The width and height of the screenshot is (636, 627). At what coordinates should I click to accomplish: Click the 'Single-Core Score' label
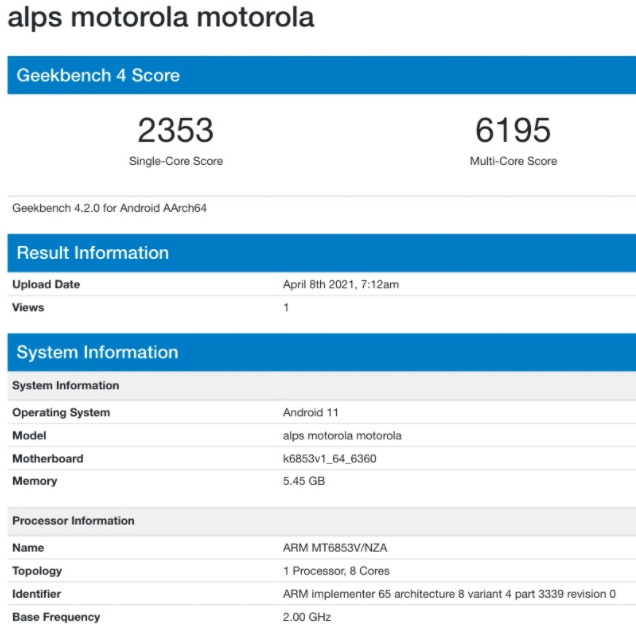point(176,161)
